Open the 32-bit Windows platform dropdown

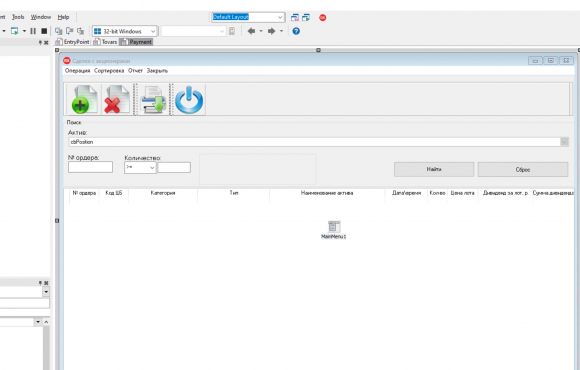click(x=125, y=31)
